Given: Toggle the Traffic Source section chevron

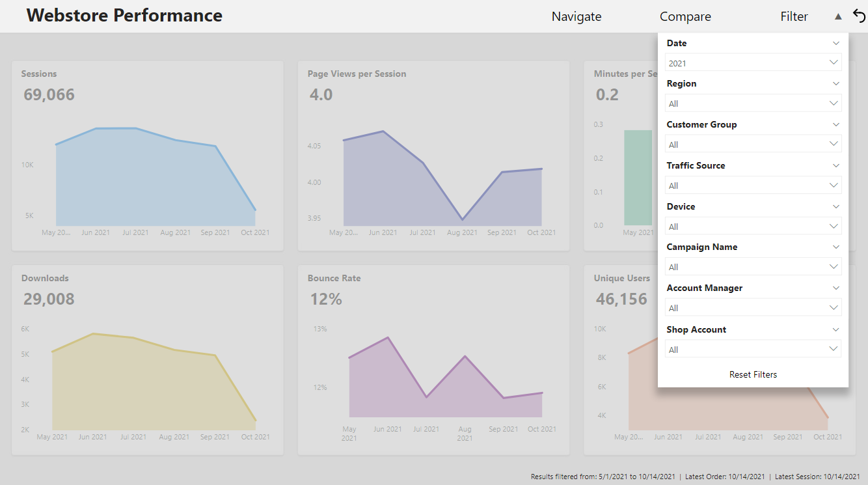Looking at the screenshot, I should pyautogui.click(x=836, y=165).
